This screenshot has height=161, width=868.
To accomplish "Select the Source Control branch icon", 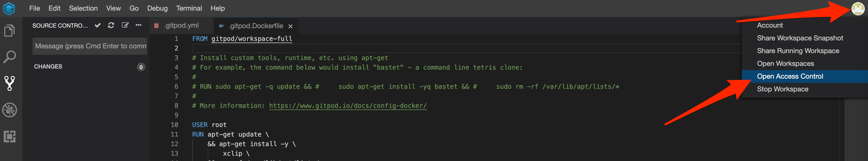I will pyautogui.click(x=9, y=83).
